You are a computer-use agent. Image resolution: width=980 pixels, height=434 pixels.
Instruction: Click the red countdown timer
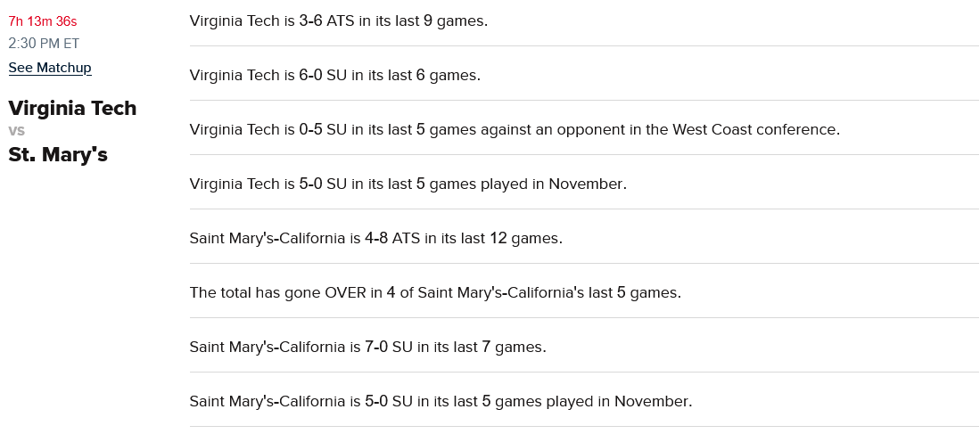[43, 21]
